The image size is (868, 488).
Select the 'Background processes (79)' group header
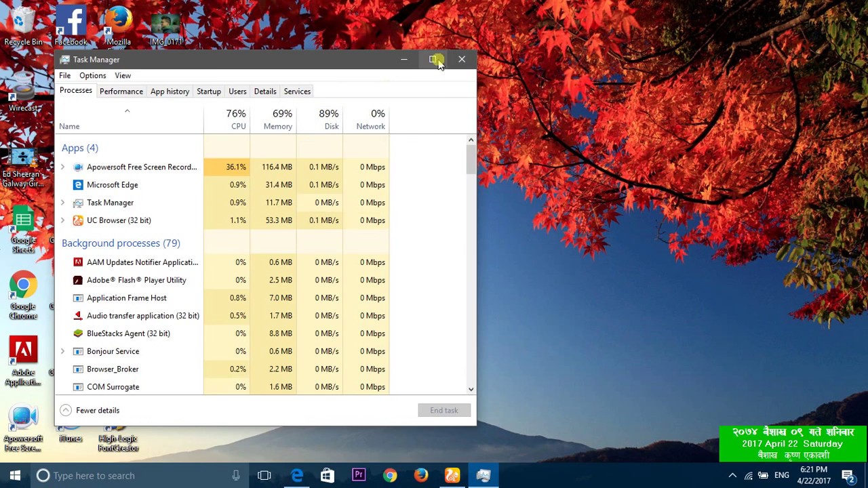point(121,243)
